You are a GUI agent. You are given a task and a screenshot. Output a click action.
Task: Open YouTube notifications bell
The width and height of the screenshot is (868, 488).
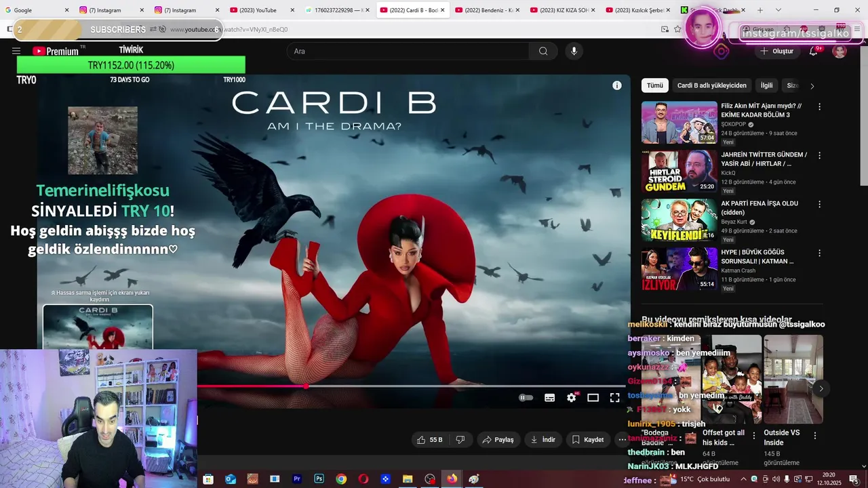[x=813, y=51]
